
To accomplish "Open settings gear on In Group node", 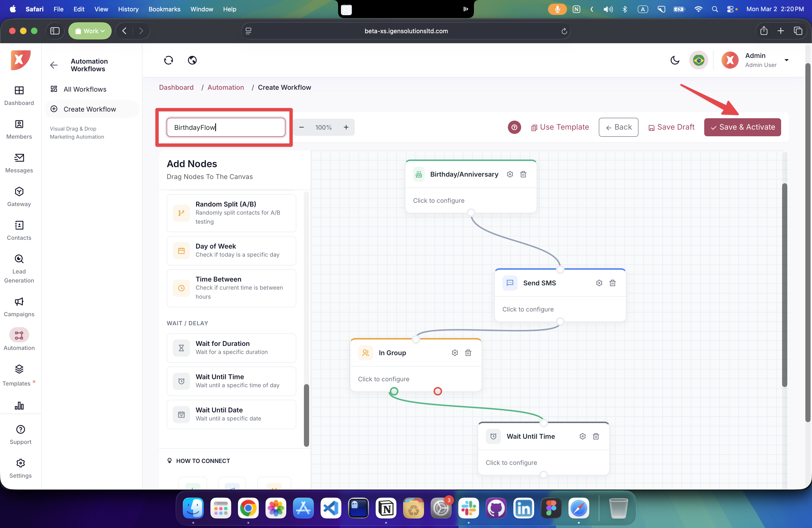I will point(455,353).
